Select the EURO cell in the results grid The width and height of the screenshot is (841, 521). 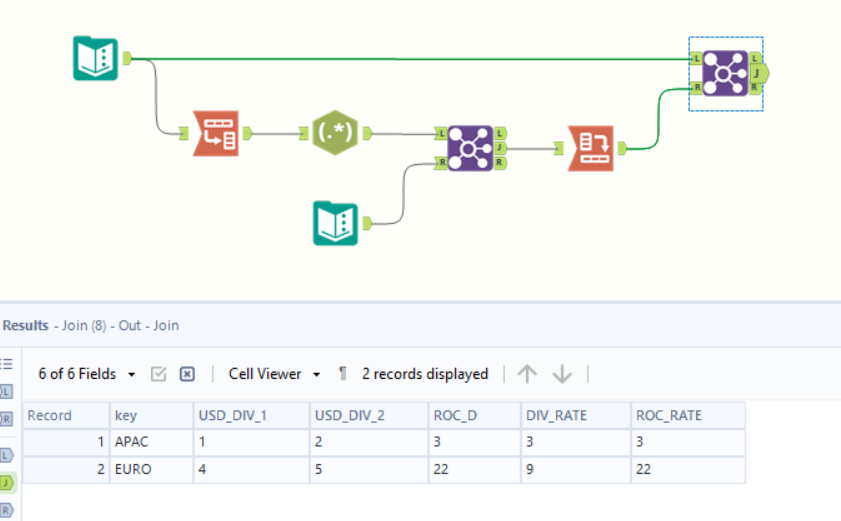pyautogui.click(x=150, y=468)
